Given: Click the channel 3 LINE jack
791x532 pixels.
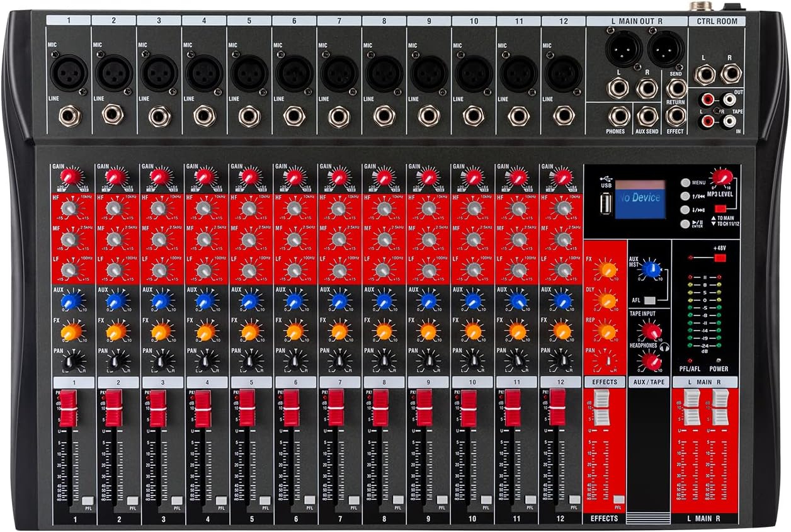Looking at the screenshot, I should [159, 116].
